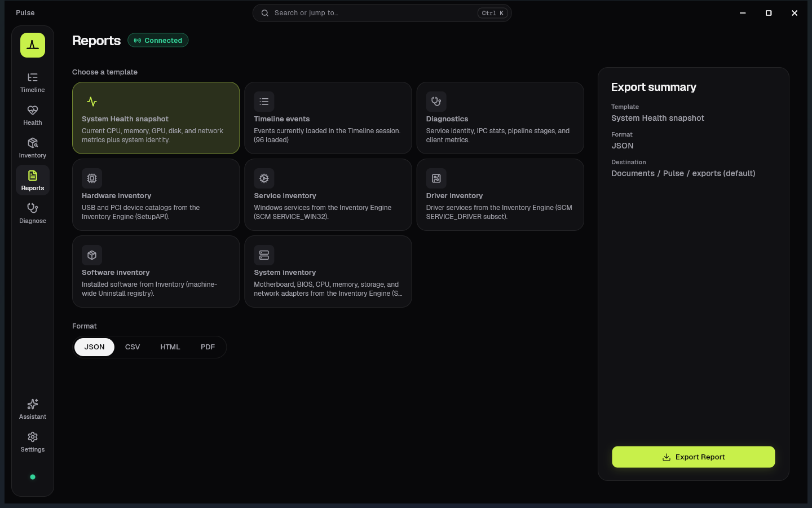Click the Ctrl K shortcut hint

click(493, 13)
